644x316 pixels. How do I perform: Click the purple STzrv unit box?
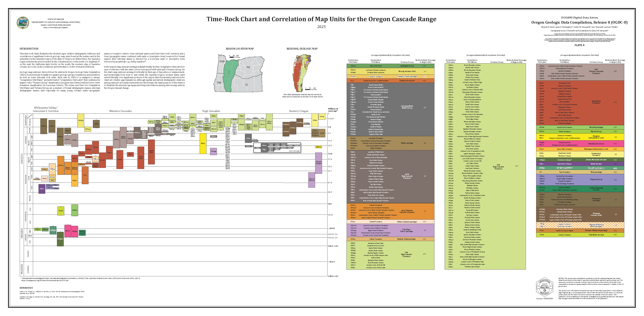(x=42, y=189)
